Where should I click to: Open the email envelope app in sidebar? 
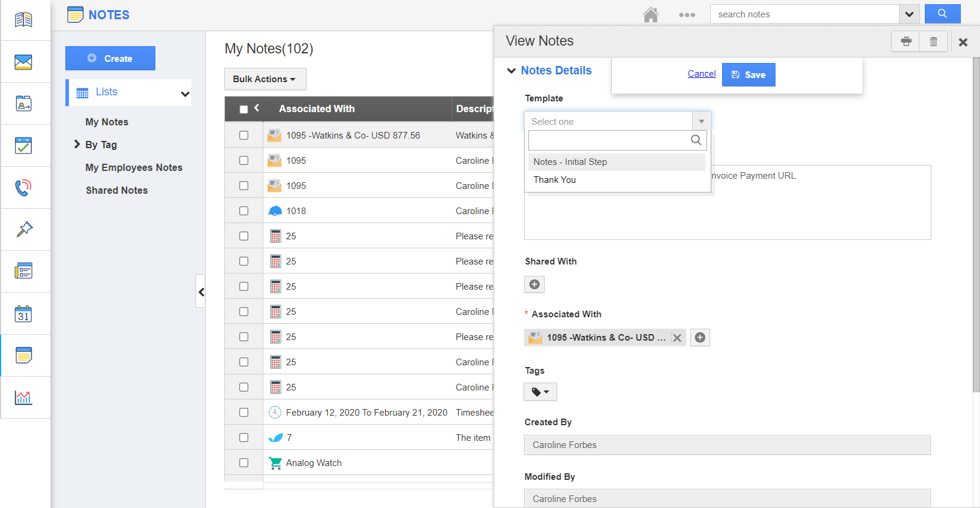[x=23, y=62]
